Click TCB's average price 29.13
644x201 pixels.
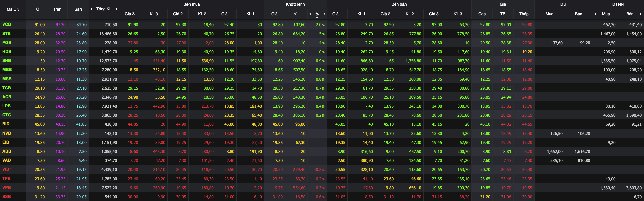506,88
